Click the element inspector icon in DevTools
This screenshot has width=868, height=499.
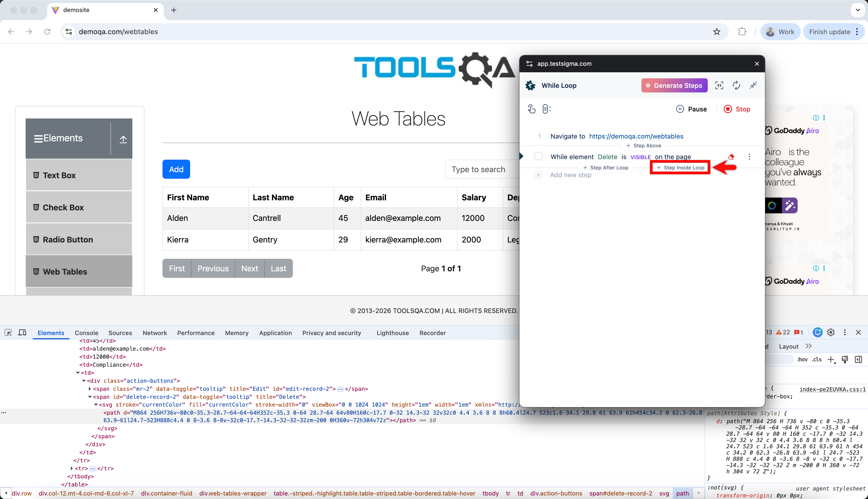8,332
